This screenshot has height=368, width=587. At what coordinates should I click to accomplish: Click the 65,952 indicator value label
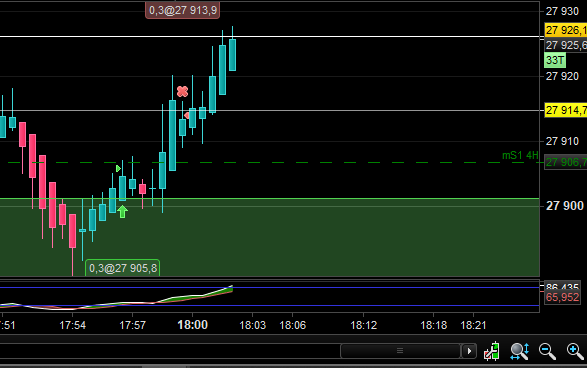[562, 298]
